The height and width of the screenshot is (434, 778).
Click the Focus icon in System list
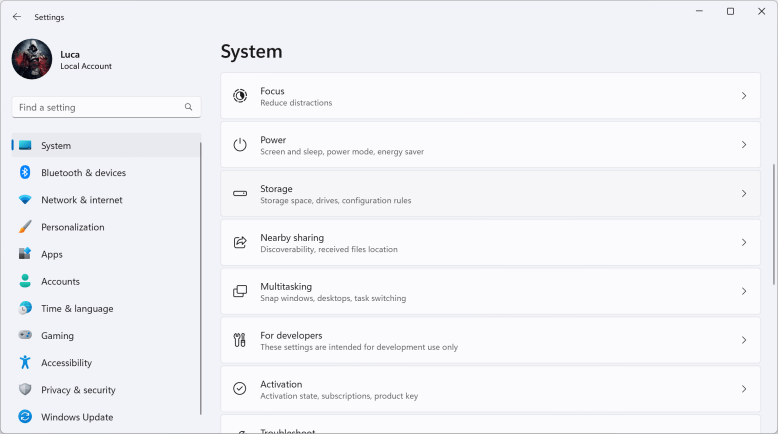click(x=240, y=96)
